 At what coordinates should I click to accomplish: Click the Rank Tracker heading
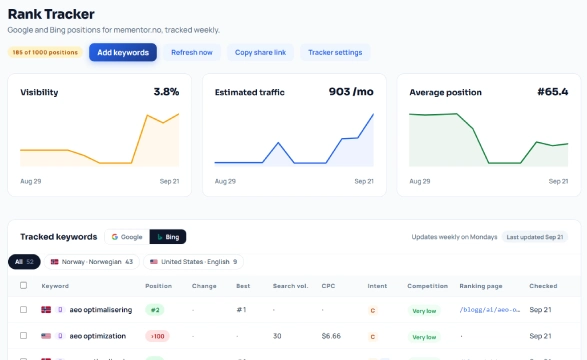pos(51,14)
